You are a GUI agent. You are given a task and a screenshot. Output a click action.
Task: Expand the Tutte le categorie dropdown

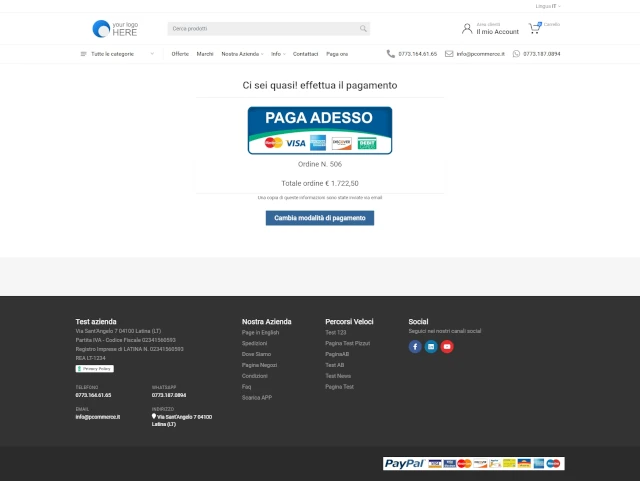click(117, 54)
